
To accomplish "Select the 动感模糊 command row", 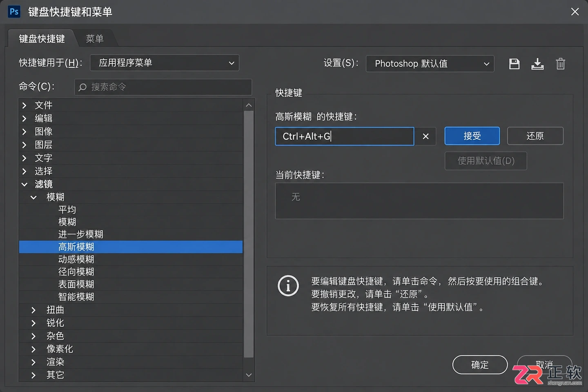I will (131, 259).
